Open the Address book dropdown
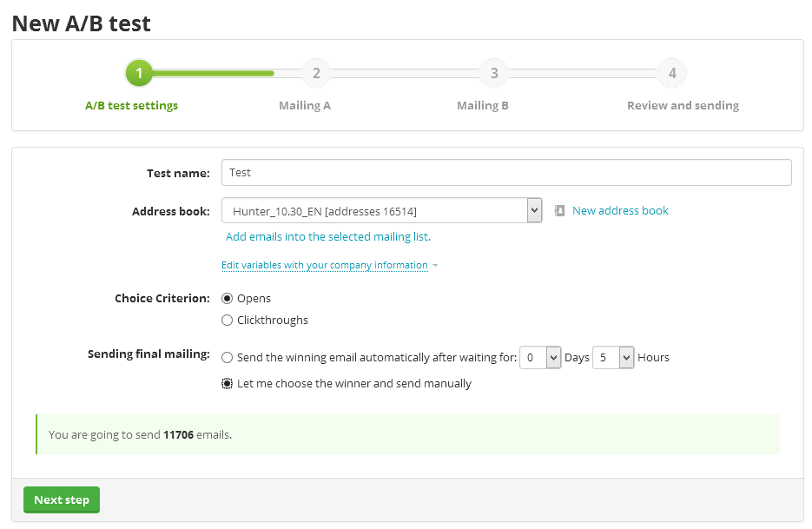Image resolution: width=812 pixels, height=529 pixels. (x=382, y=210)
